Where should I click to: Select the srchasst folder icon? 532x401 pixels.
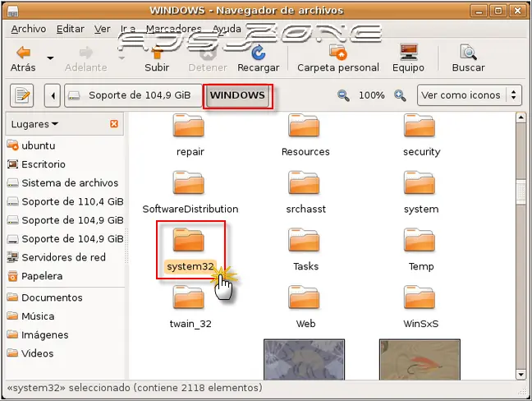pyautogui.click(x=304, y=182)
